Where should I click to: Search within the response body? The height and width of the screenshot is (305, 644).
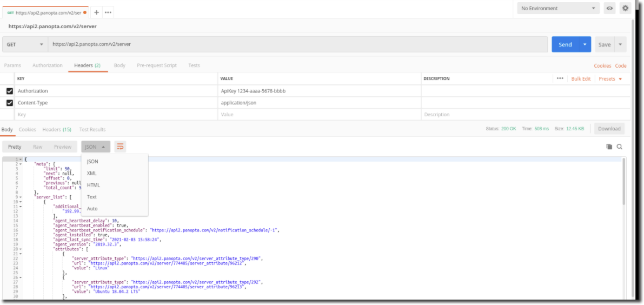coord(620,147)
